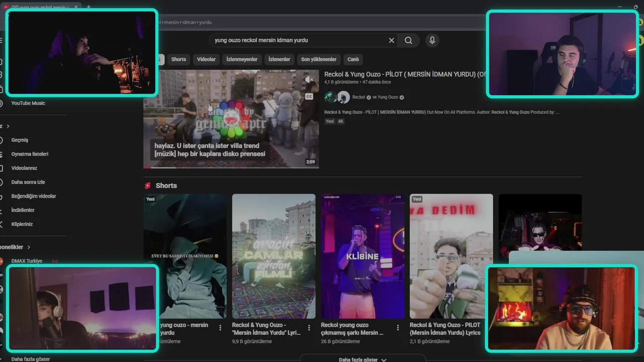Image resolution: width=644 pixels, height=362 pixels.
Task: Open Beğendiğim videolar in the sidebar
Action: coord(34,196)
